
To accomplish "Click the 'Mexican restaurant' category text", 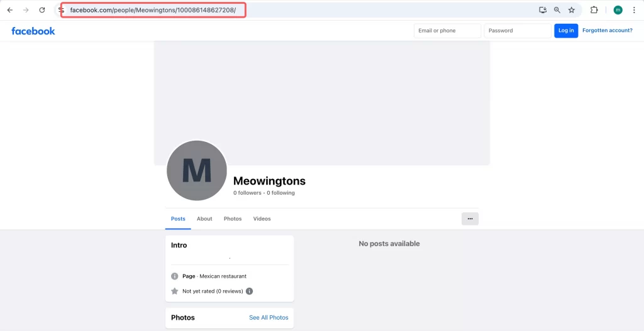I will pos(223,276).
